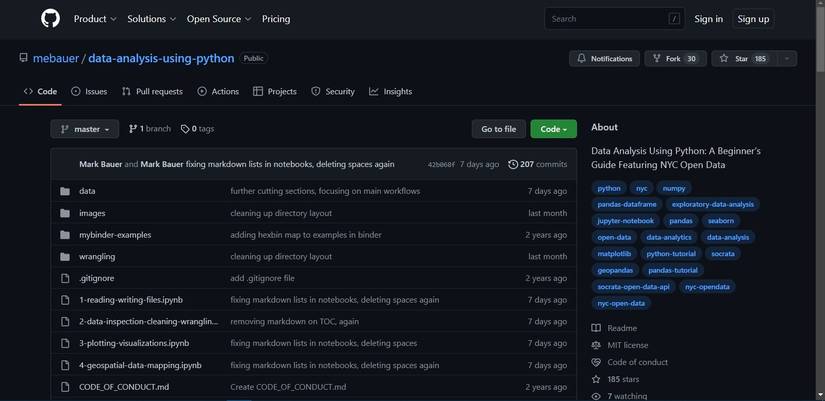Image resolution: width=825 pixels, height=401 pixels.
Task: Click the data folder icon
Action: pos(65,192)
